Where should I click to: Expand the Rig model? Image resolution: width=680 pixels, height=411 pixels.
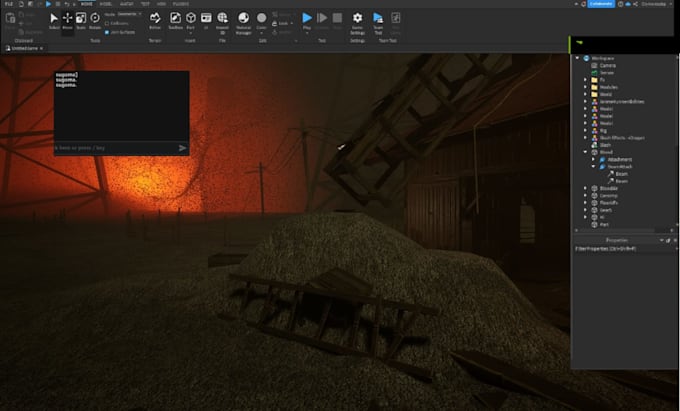coord(585,130)
